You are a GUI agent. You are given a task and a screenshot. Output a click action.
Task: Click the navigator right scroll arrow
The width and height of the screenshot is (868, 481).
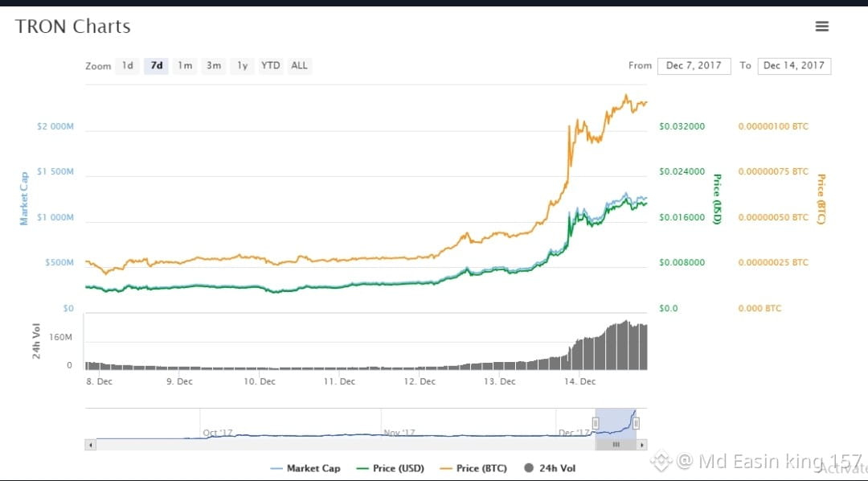tap(641, 445)
